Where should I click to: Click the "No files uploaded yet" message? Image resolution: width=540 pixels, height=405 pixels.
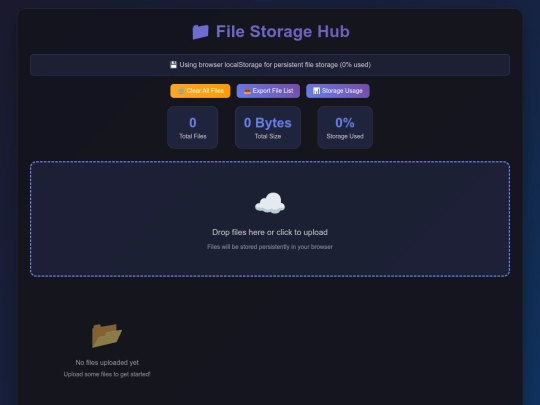coord(107,363)
